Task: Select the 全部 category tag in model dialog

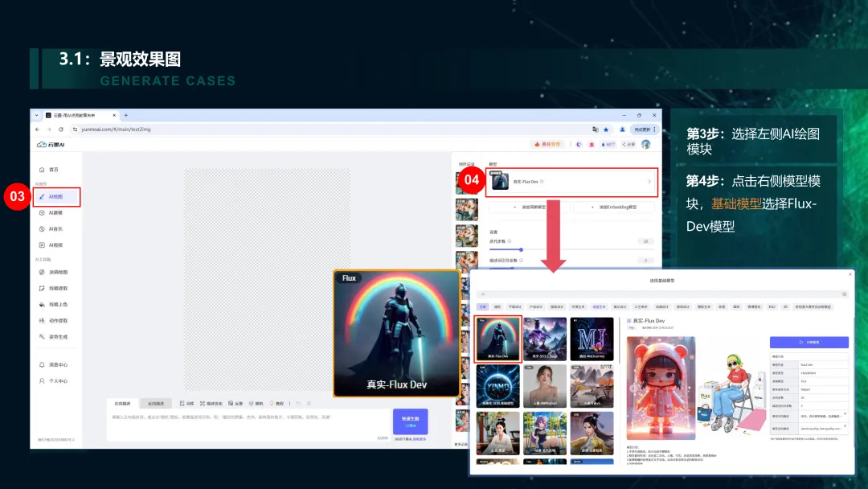Action: [x=483, y=306]
